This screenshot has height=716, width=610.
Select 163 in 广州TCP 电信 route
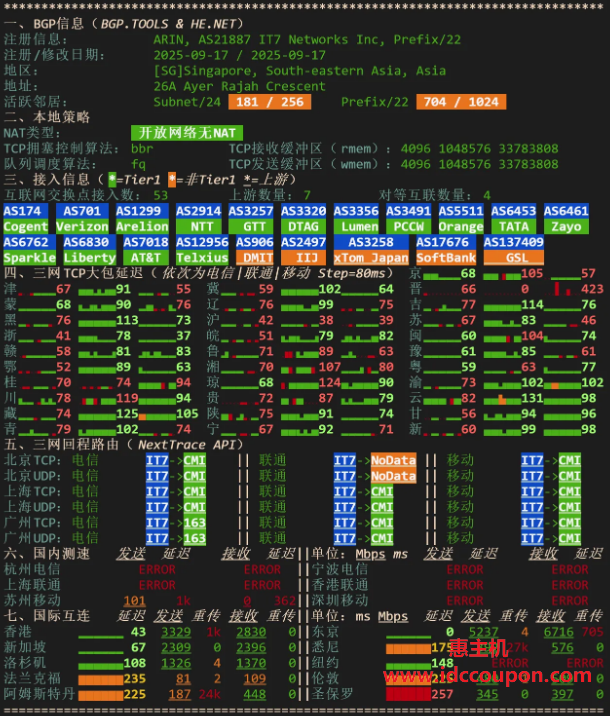click(195, 523)
